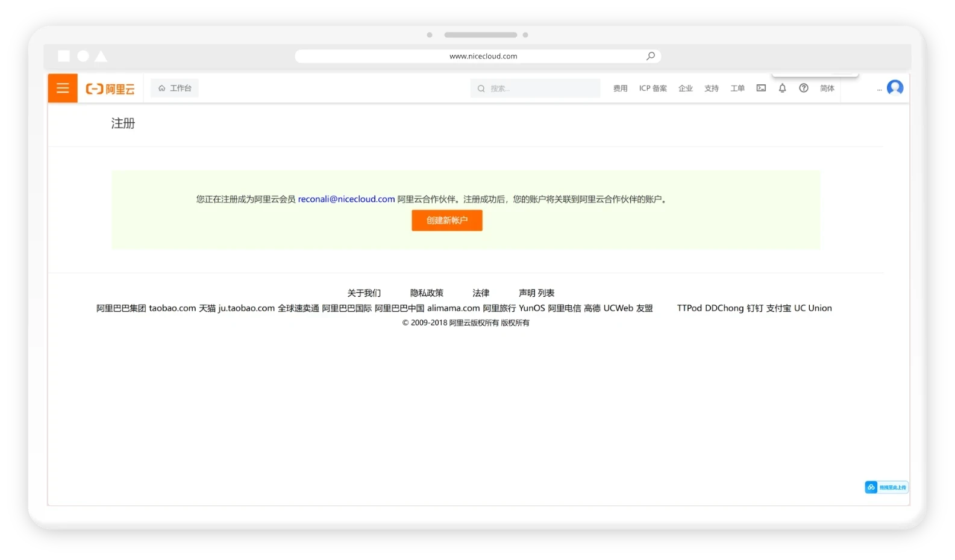Image resolution: width=955 pixels, height=560 pixels.
Task: Click the search icon in address bar
Action: [x=651, y=56]
